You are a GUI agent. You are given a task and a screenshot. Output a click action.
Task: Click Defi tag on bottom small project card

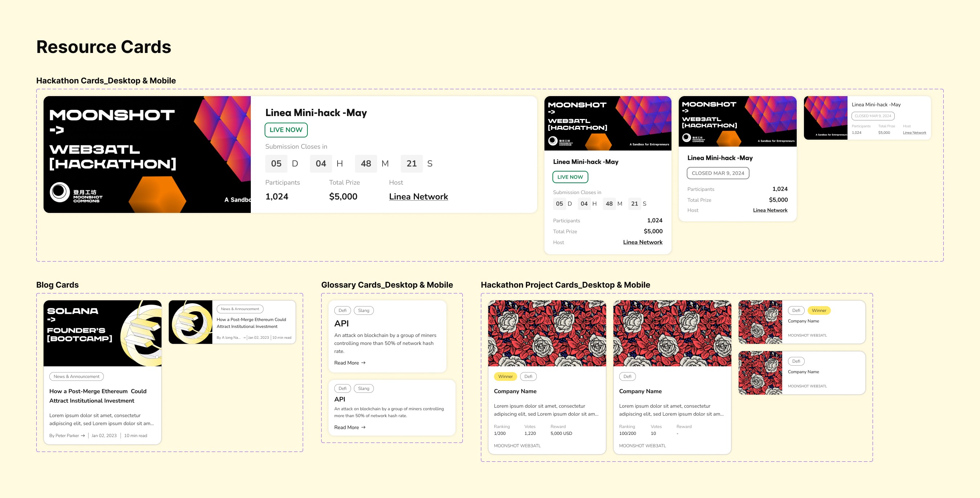(796, 361)
